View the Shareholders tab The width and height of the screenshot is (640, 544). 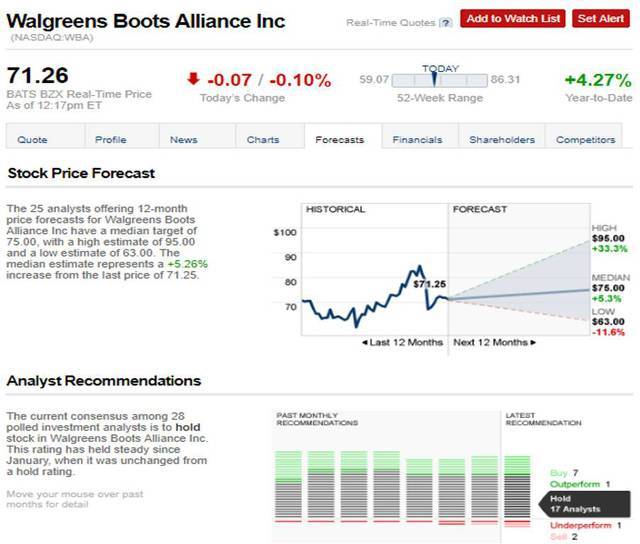(x=502, y=140)
